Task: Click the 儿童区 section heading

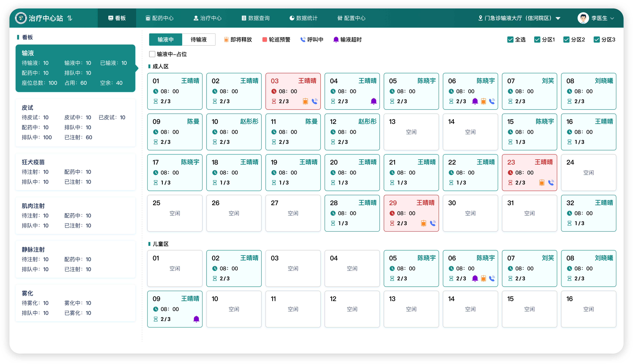Action: (160, 244)
